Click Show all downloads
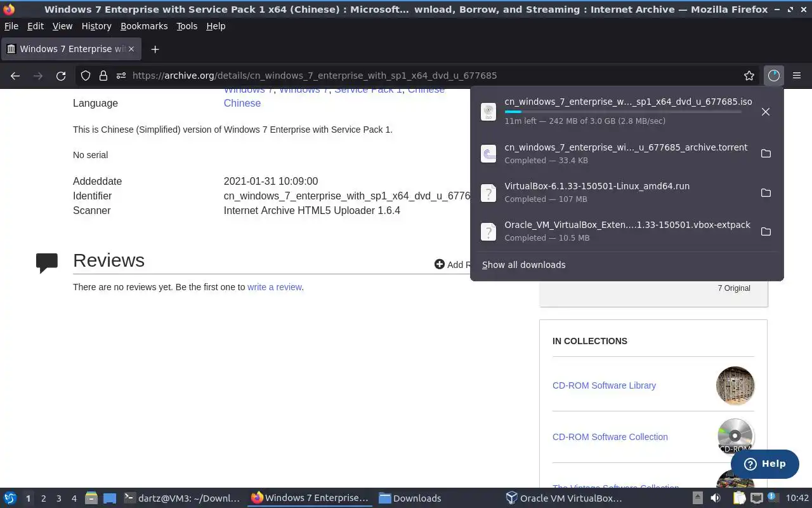Viewport: 812px width, 508px height. 523,265
